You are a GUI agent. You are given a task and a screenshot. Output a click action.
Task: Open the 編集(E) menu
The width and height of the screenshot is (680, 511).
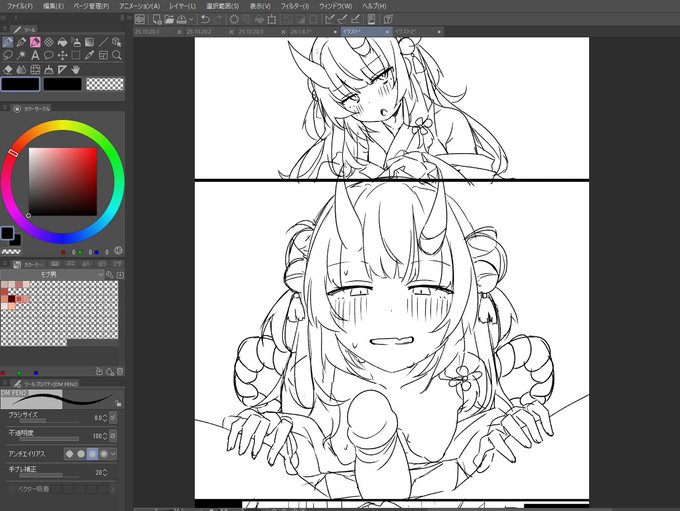coord(53,6)
